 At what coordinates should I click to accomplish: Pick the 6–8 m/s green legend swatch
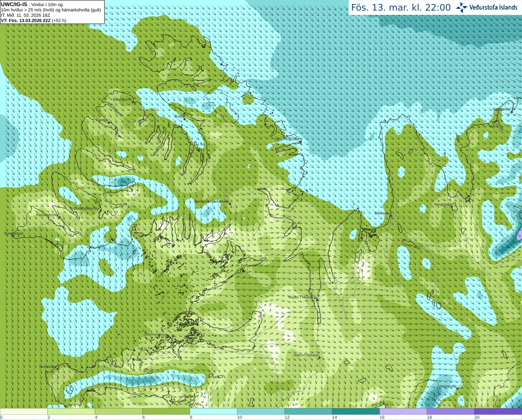pos(166,411)
